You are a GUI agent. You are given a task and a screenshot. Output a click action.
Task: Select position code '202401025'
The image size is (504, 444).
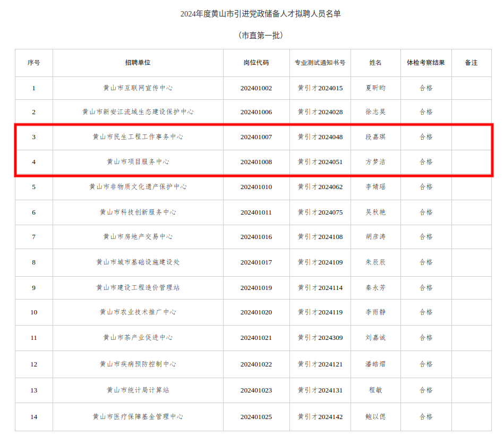(x=256, y=417)
